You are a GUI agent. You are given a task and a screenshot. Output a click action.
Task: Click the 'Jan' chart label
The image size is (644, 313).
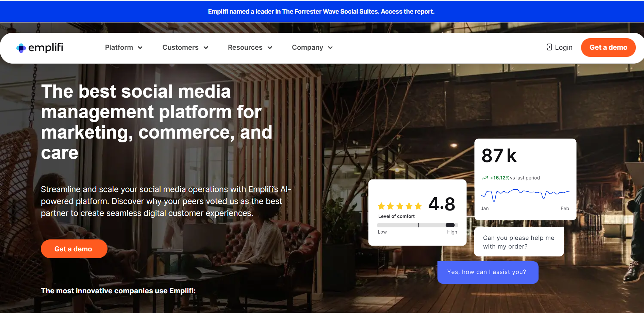485,208
